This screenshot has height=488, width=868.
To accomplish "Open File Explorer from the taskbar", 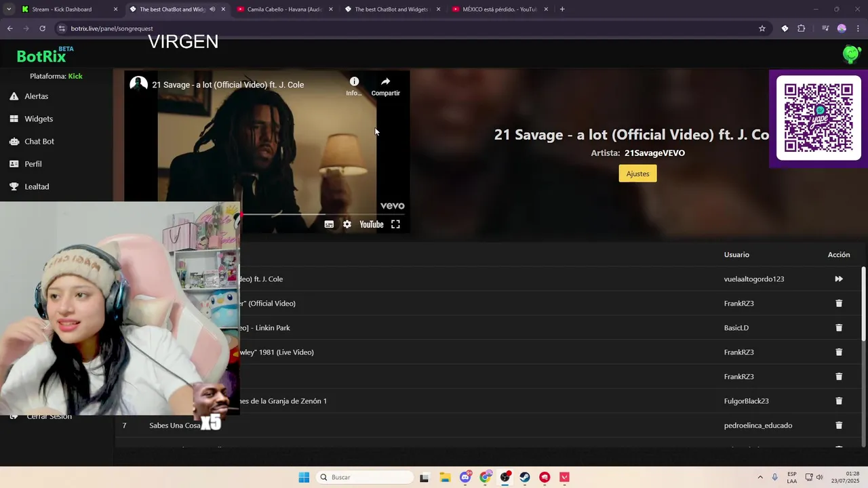I will pos(445,477).
